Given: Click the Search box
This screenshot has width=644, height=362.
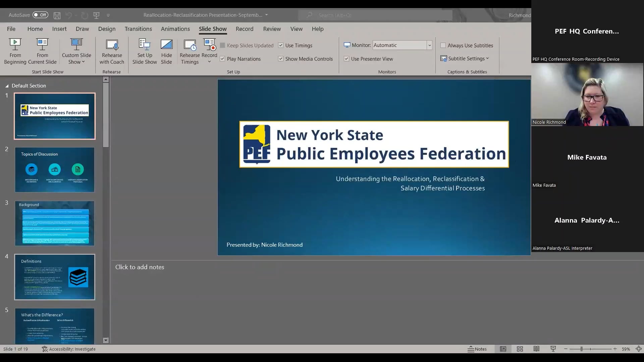Looking at the screenshot, I should coord(375,15).
